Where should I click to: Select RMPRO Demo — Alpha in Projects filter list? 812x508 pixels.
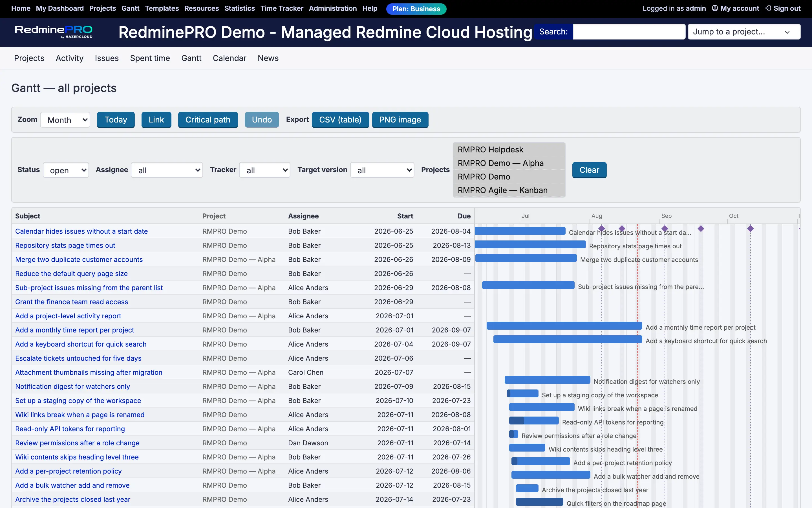click(x=509, y=163)
